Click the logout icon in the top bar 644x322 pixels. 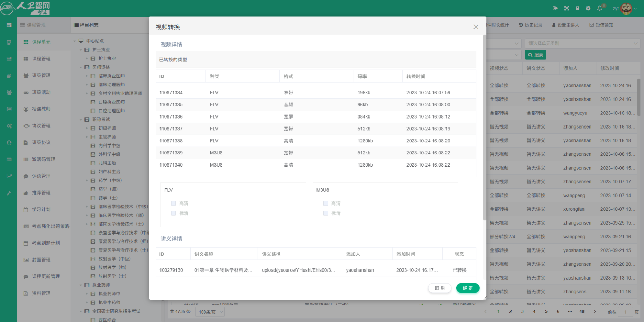555,8
